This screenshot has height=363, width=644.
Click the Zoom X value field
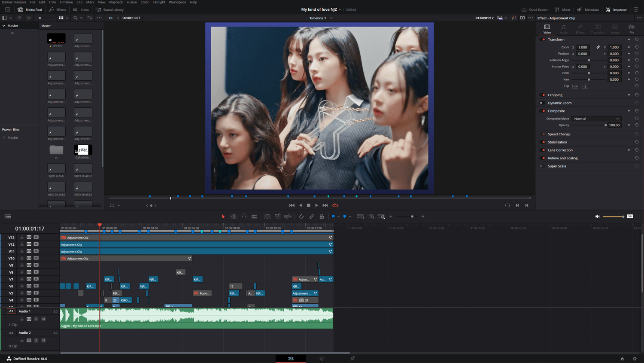[583, 47]
